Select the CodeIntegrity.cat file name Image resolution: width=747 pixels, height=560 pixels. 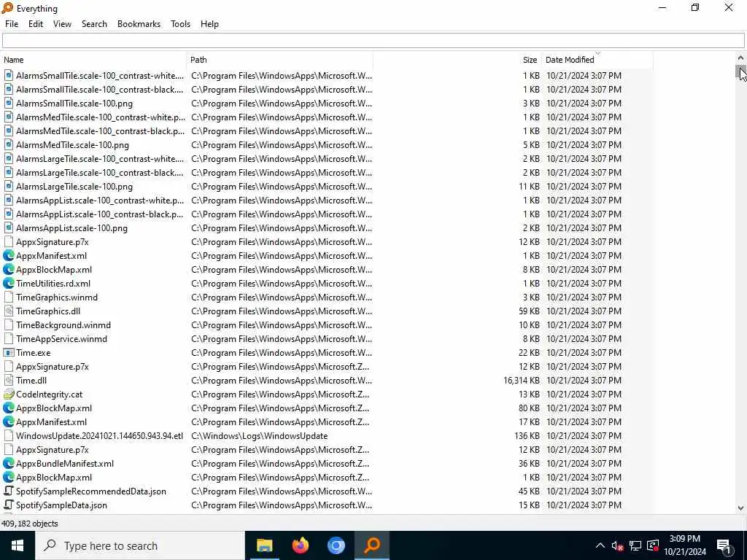point(49,394)
